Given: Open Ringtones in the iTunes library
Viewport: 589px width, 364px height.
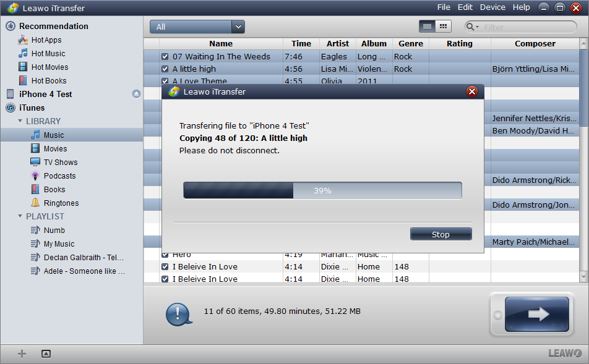Looking at the screenshot, I should (x=61, y=203).
